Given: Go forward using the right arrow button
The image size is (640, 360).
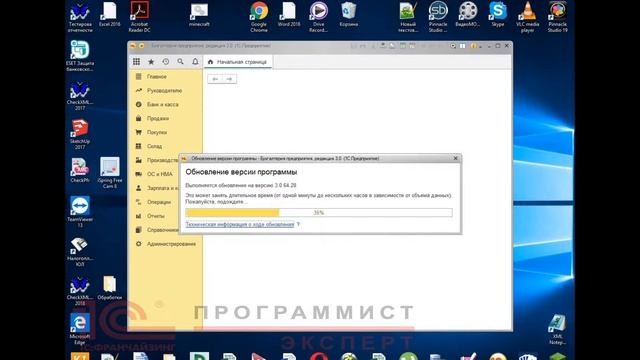Looking at the screenshot, I should pos(229,79).
